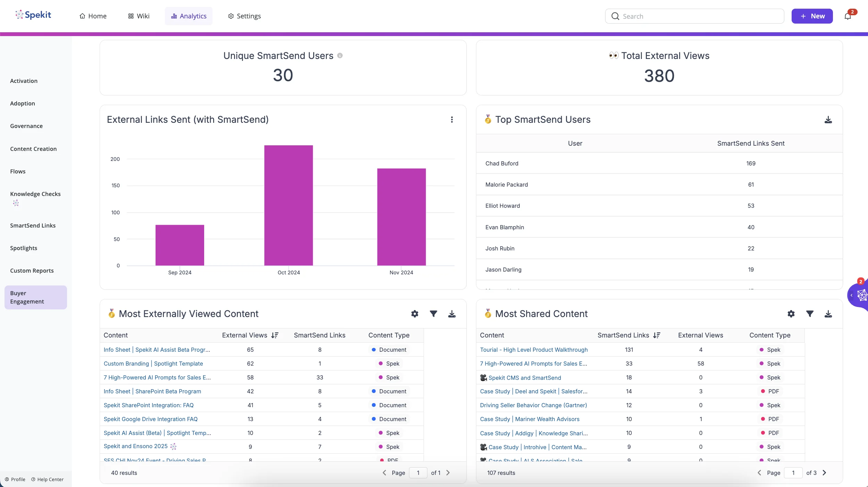Screen dimensions: 868x487
Task: Open Content Creation analytics section
Action: coord(33,149)
